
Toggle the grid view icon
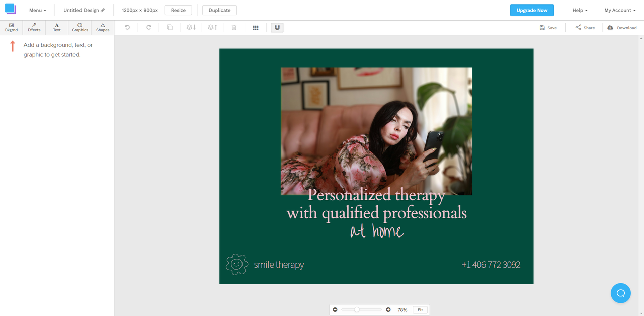256,28
